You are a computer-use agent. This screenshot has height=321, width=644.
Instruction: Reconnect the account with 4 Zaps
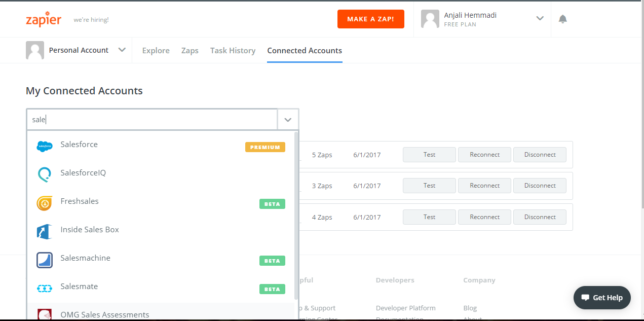pyautogui.click(x=485, y=217)
